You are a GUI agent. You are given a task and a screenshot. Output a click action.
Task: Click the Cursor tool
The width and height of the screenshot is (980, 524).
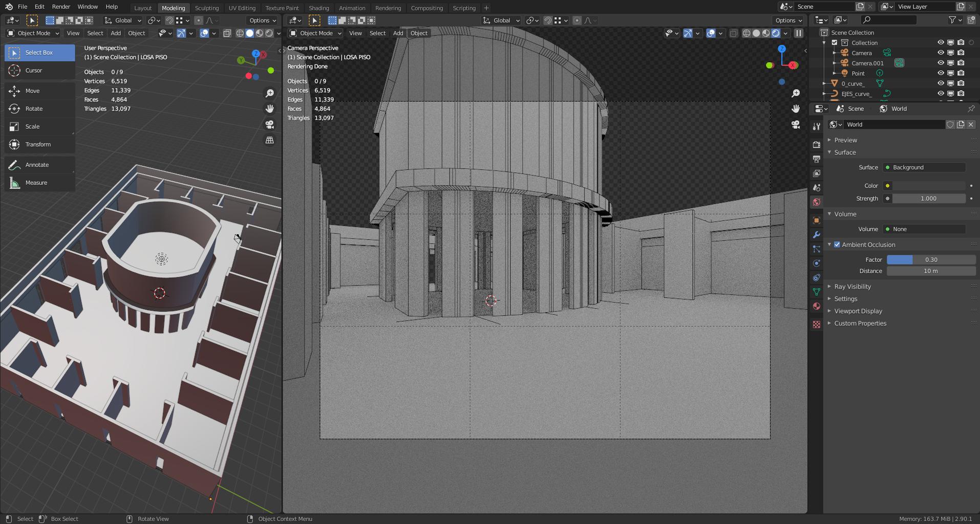pyautogui.click(x=33, y=71)
